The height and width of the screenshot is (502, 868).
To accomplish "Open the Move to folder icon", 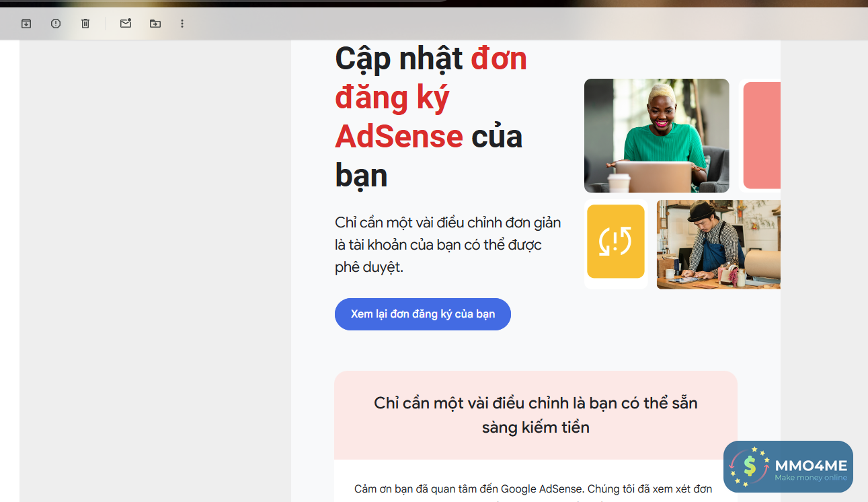I will [155, 24].
